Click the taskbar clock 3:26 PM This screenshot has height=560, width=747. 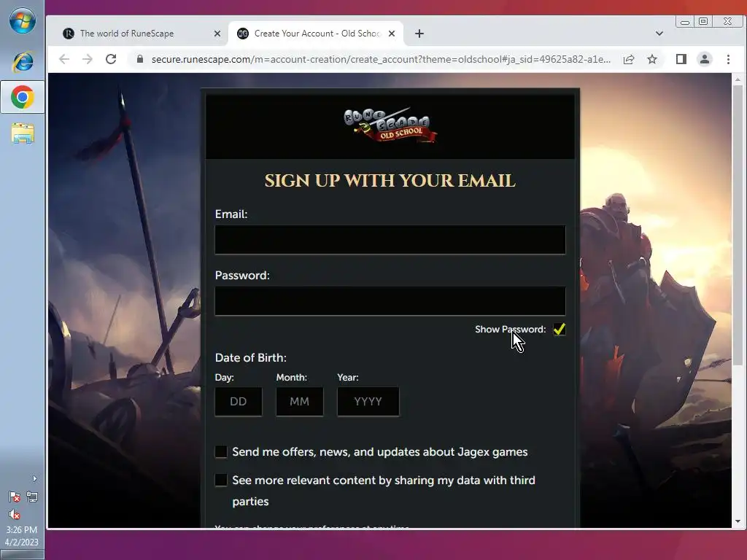[x=21, y=529]
